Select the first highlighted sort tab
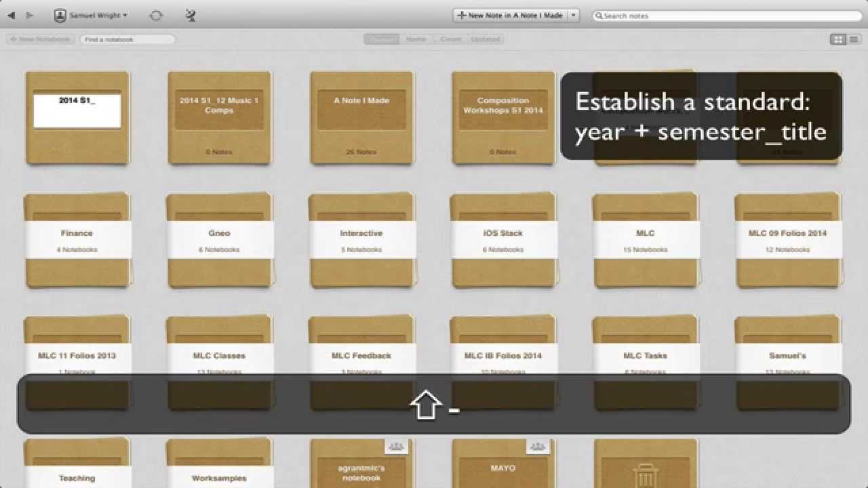 pos(382,39)
